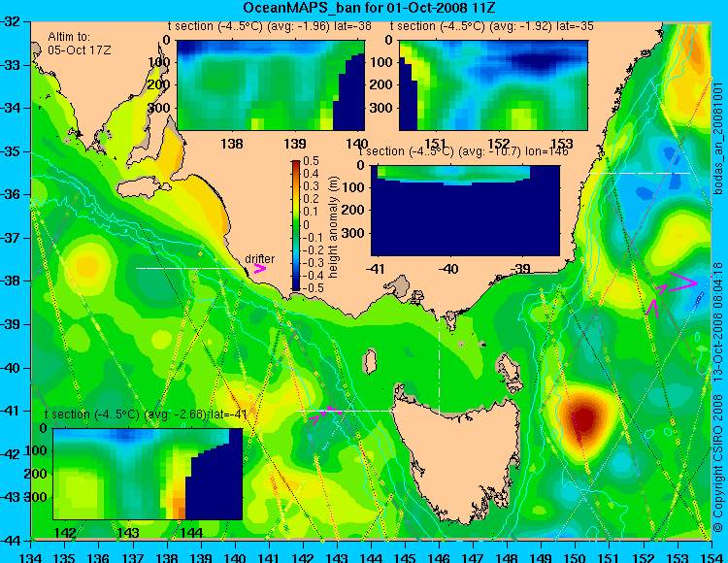Click the 143 label under the lat=-41 inset
The width and height of the screenshot is (728, 563).
pos(128,532)
